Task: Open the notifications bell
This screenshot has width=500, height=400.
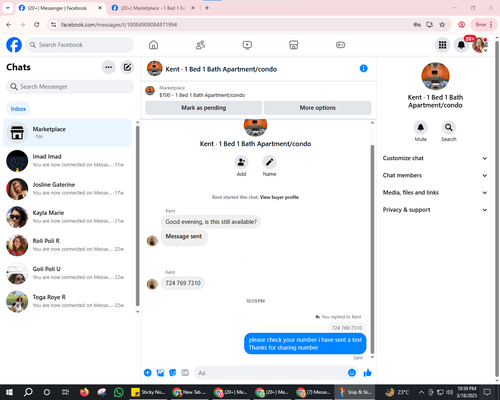Action: (x=461, y=45)
